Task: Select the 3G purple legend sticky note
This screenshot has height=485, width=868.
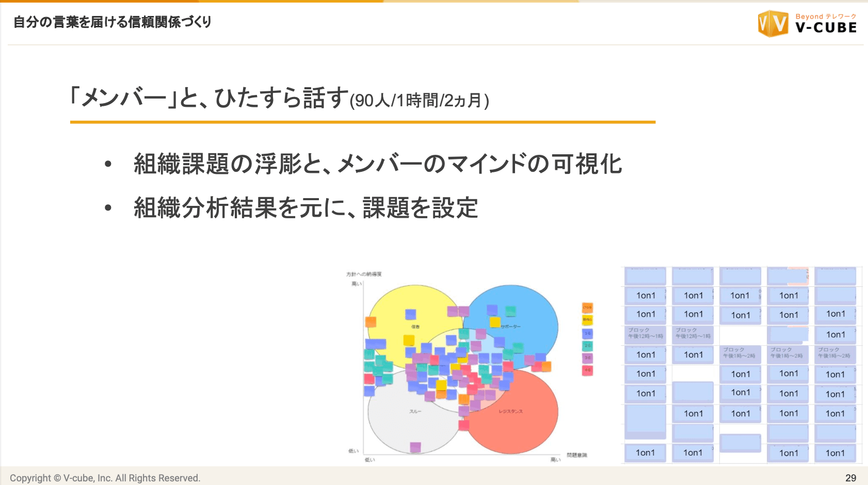Action: [587, 358]
